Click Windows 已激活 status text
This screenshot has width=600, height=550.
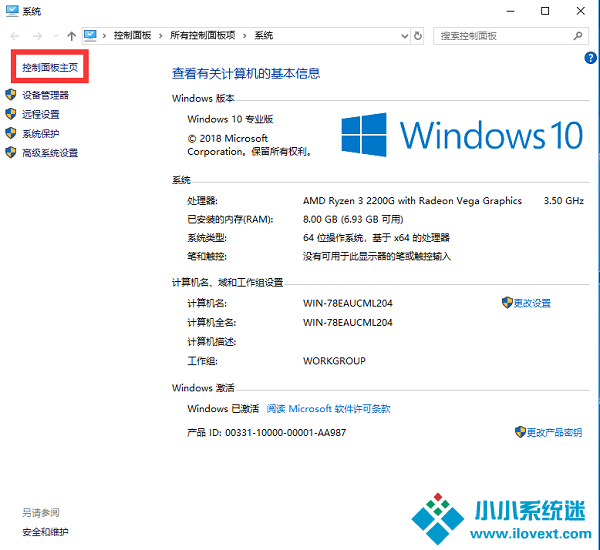point(223,409)
